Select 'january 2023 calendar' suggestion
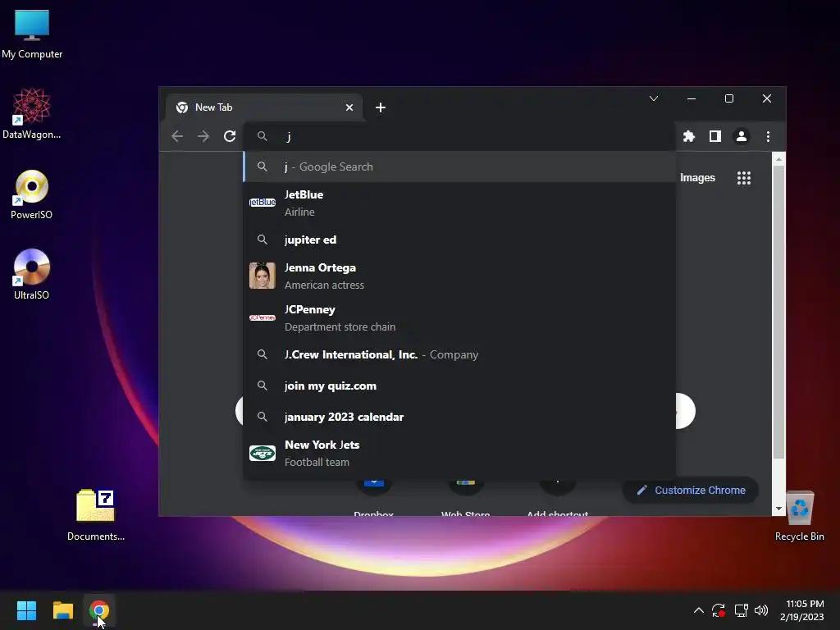This screenshot has width=840, height=630. point(459,417)
